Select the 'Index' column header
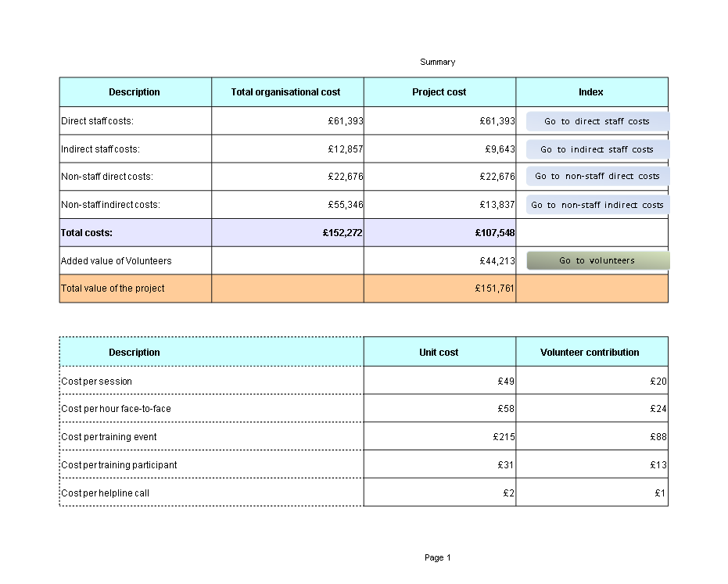 coord(592,92)
